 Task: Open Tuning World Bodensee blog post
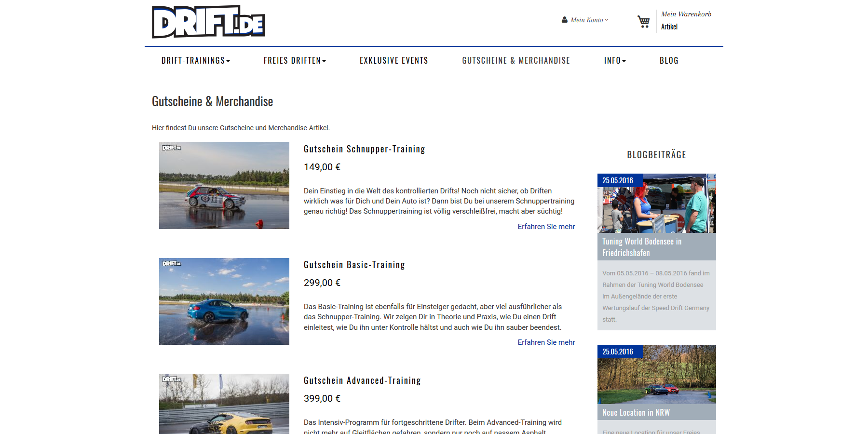coord(642,247)
